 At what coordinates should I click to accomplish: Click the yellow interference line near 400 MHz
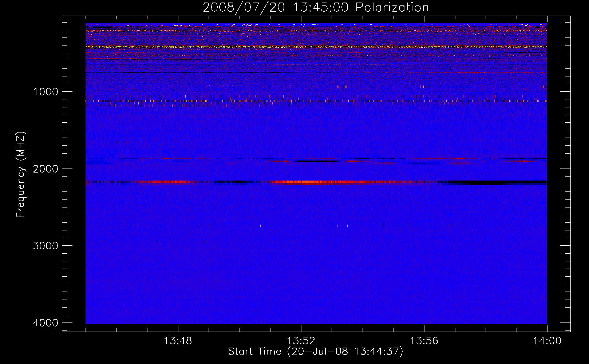[x=316, y=47]
